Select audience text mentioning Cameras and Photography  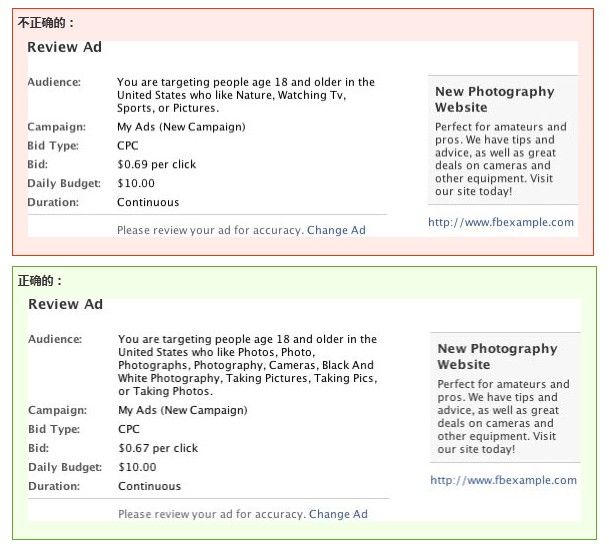pos(246,365)
